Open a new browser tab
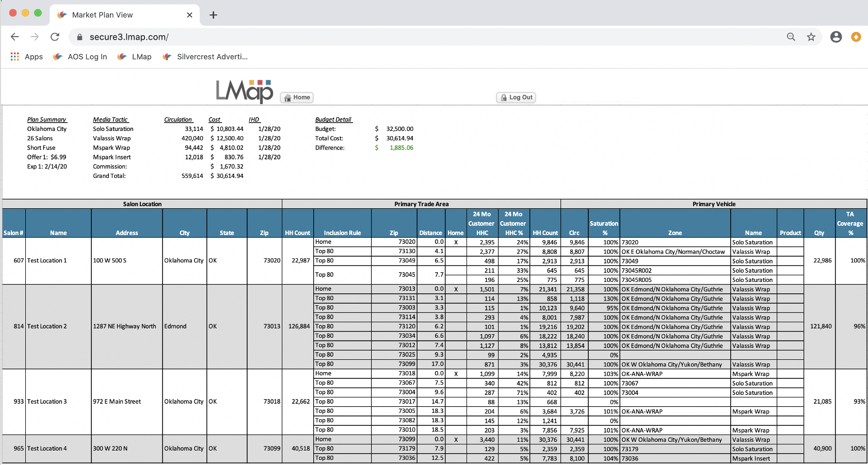This screenshot has height=465, width=868. pos(213,15)
